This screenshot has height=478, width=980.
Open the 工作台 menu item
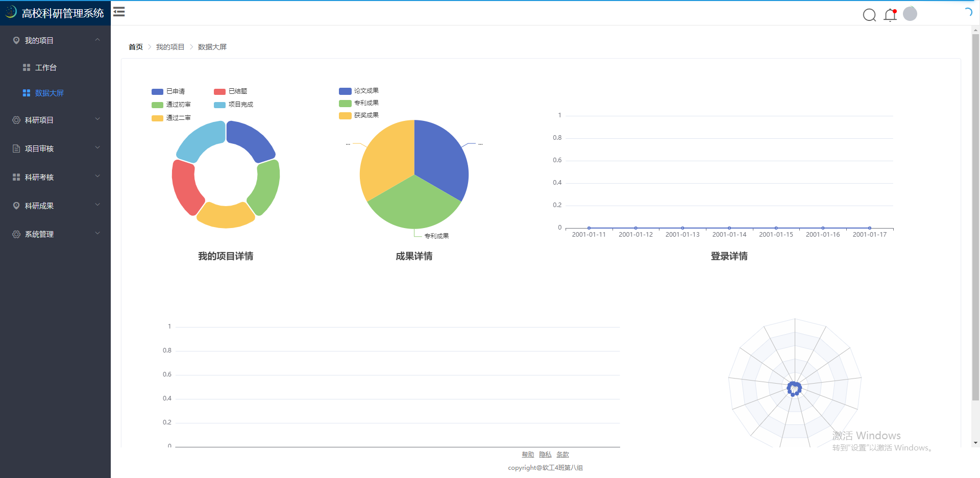[55, 67]
